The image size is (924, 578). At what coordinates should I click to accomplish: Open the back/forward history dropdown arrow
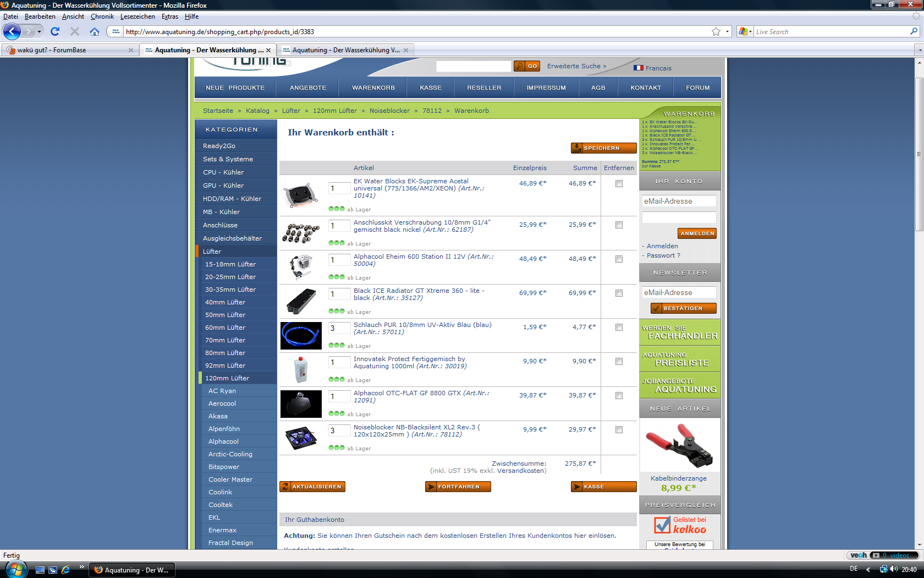(x=39, y=31)
